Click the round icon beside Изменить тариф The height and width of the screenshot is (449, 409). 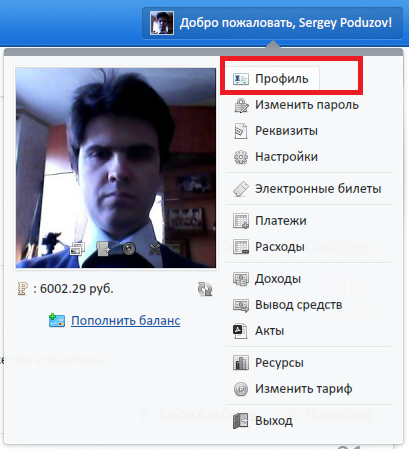pos(241,389)
